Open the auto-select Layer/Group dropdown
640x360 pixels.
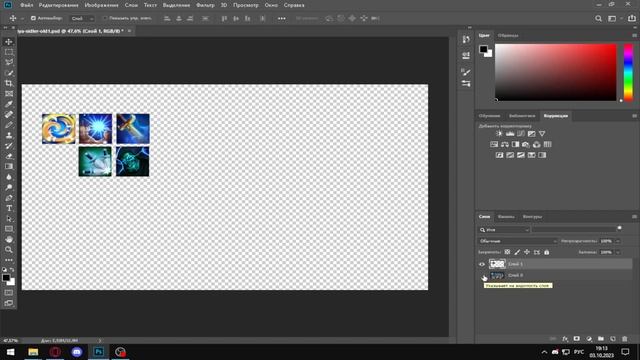(x=82, y=18)
